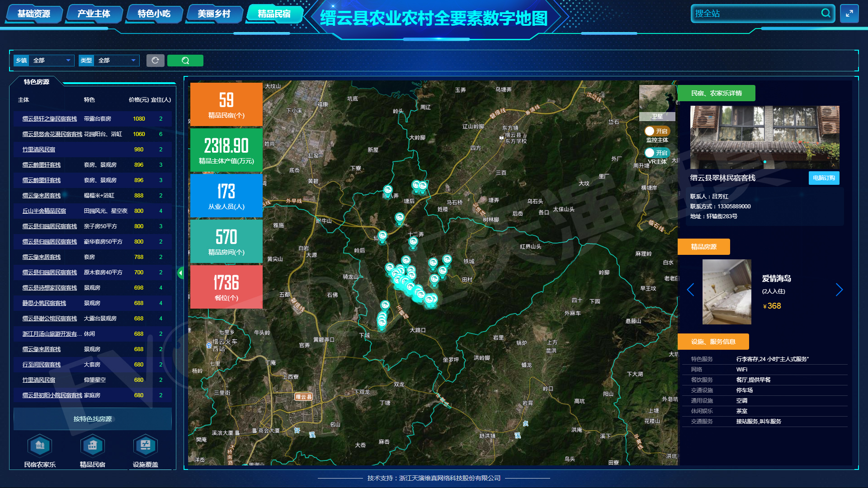Click the next room right arrow
This screenshot has width=868, height=488.
(839, 290)
